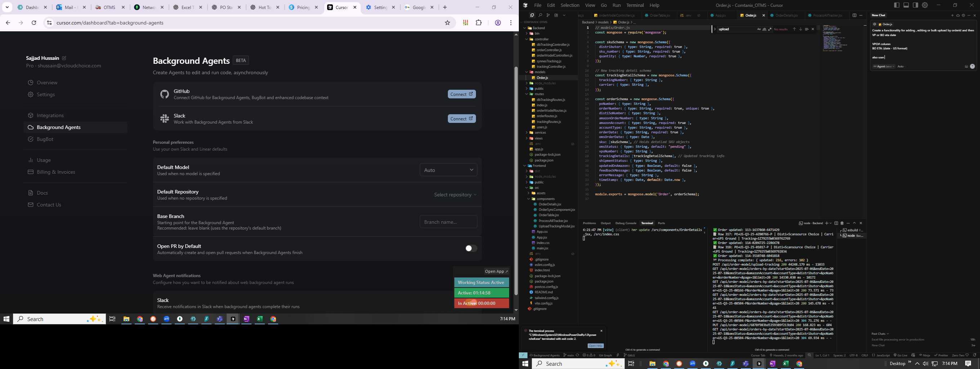Connect GitHub integration
This screenshot has height=369, width=980.
click(x=462, y=94)
